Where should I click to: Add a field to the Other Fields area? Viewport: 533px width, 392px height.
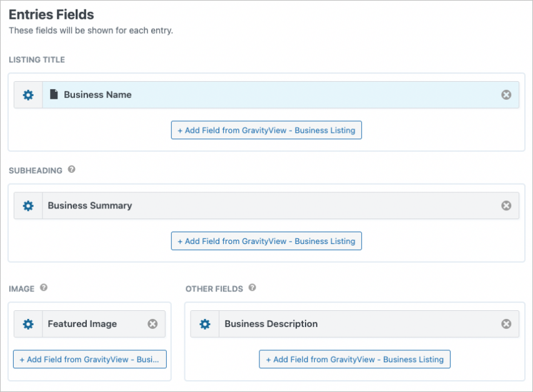pos(354,359)
